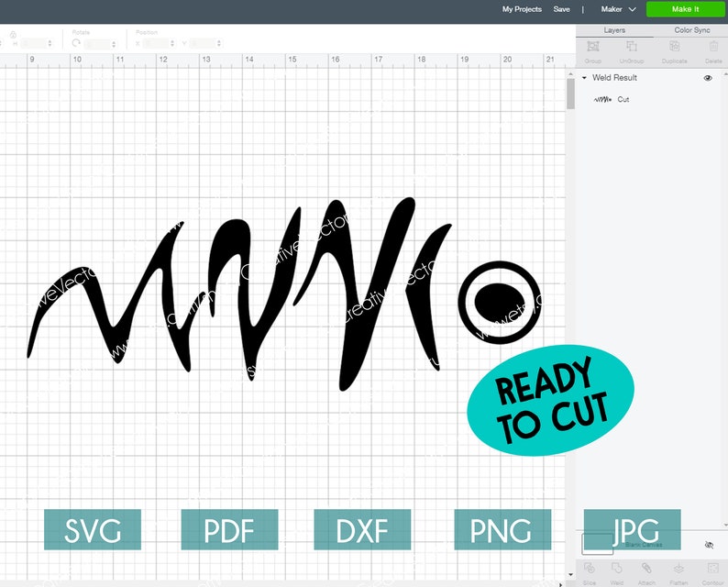Click the height H input field
728x587 pixels.
pyautogui.click(x=33, y=44)
